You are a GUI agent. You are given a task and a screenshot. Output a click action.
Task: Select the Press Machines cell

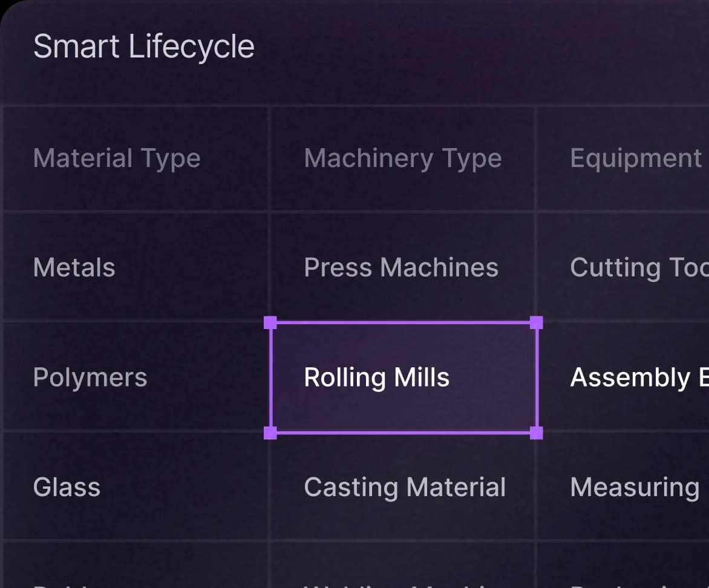pos(401,267)
